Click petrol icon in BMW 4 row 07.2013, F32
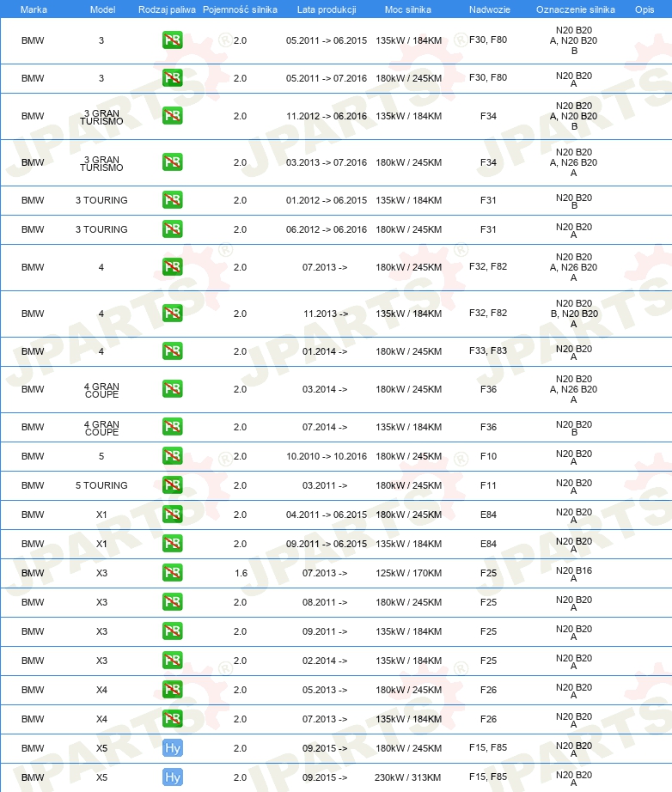The height and width of the screenshot is (792, 672). tap(172, 267)
